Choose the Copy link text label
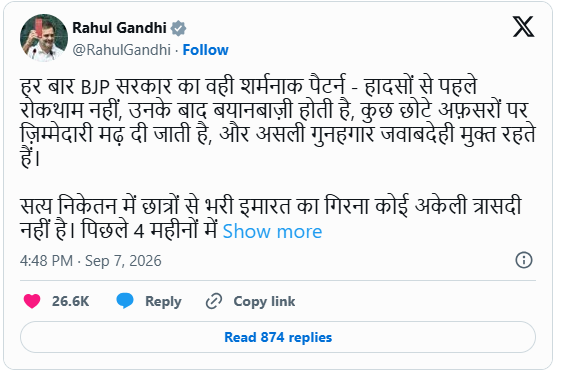The width and height of the screenshot is (561, 380). coord(264,302)
